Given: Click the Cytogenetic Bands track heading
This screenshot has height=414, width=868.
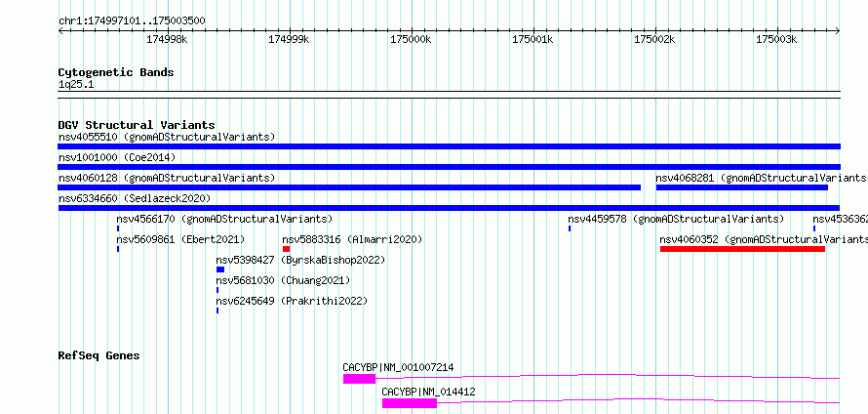Looking at the screenshot, I should [116, 72].
